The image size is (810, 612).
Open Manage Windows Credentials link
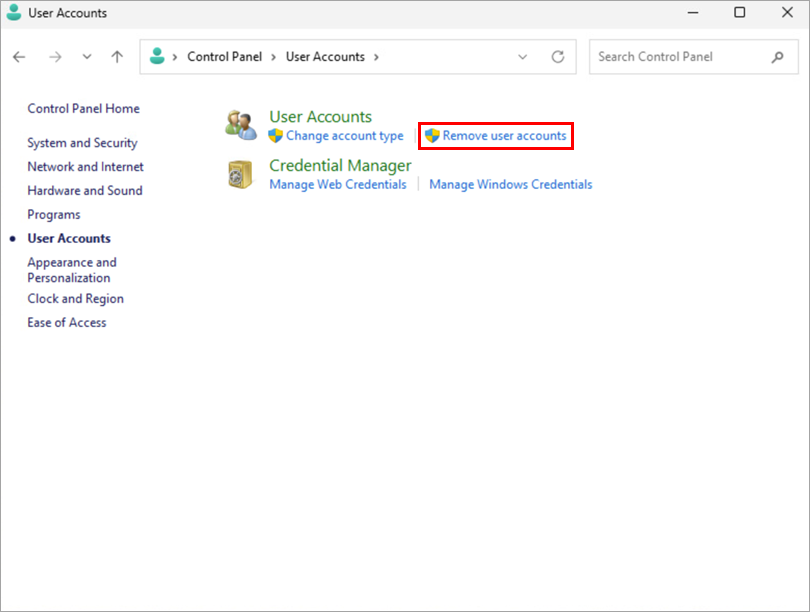tap(510, 184)
